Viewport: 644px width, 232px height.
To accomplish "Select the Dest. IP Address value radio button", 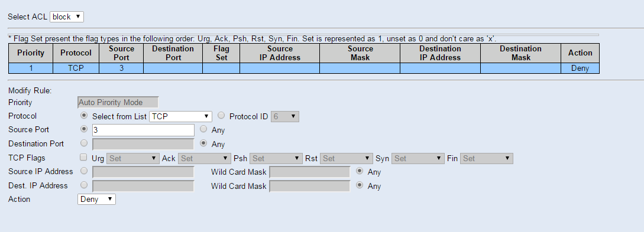I will click(84, 185).
